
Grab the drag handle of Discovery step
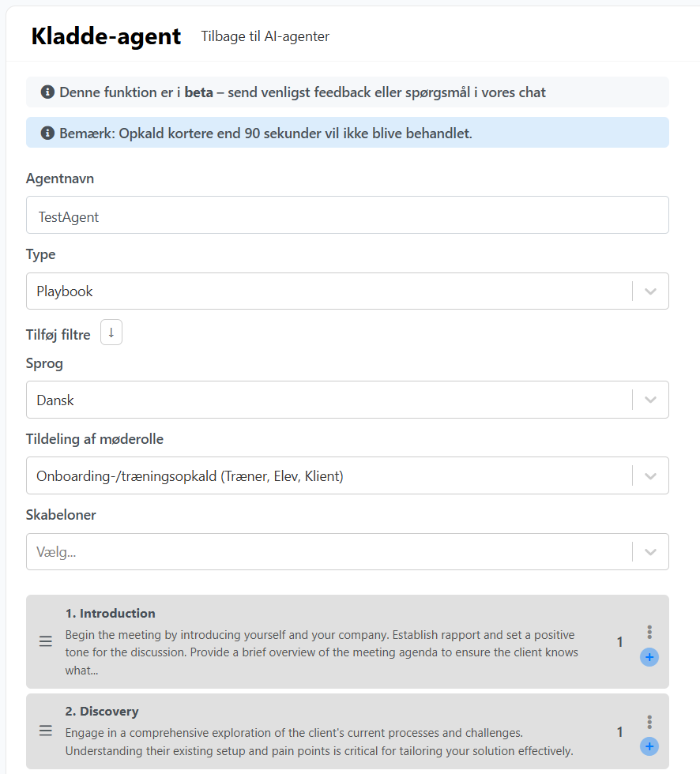[x=45, y=731]
